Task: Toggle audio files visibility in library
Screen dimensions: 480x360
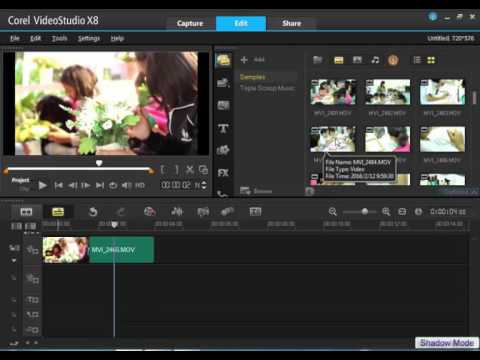Action: coord(375,60)
